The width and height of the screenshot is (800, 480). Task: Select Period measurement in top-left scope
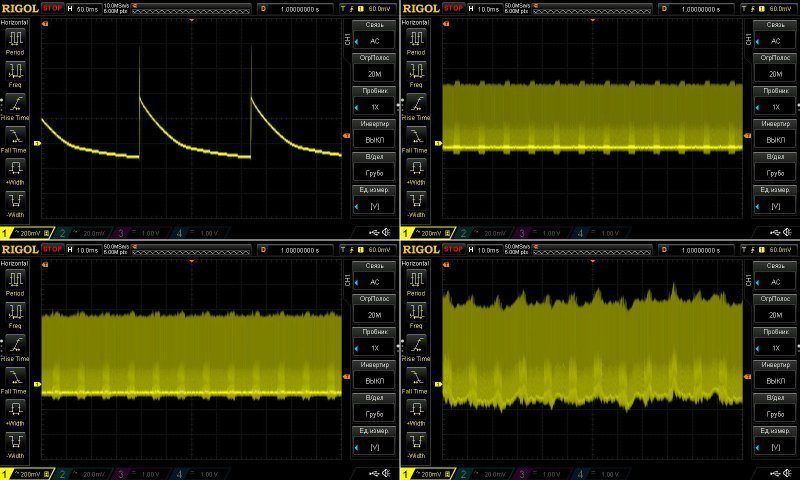(x=16, y=41)
